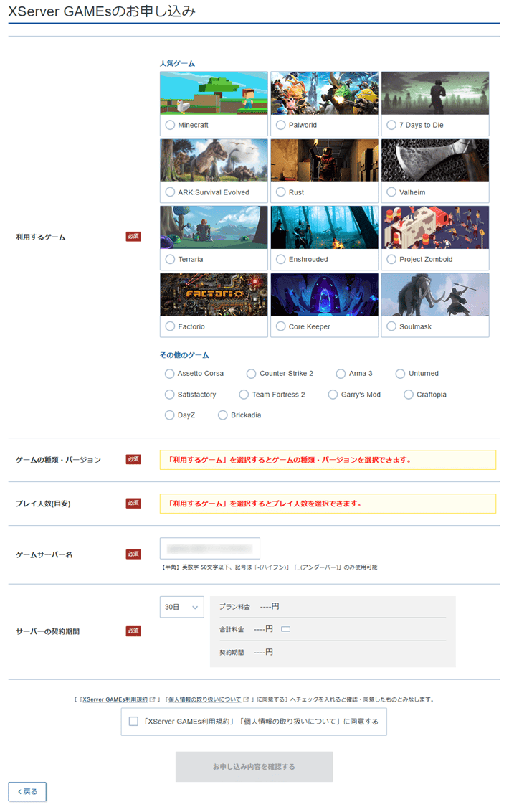This screenshot has height=812, width=509.
Task: Select the Palworld radio button
Action: (x=280, y=125)
